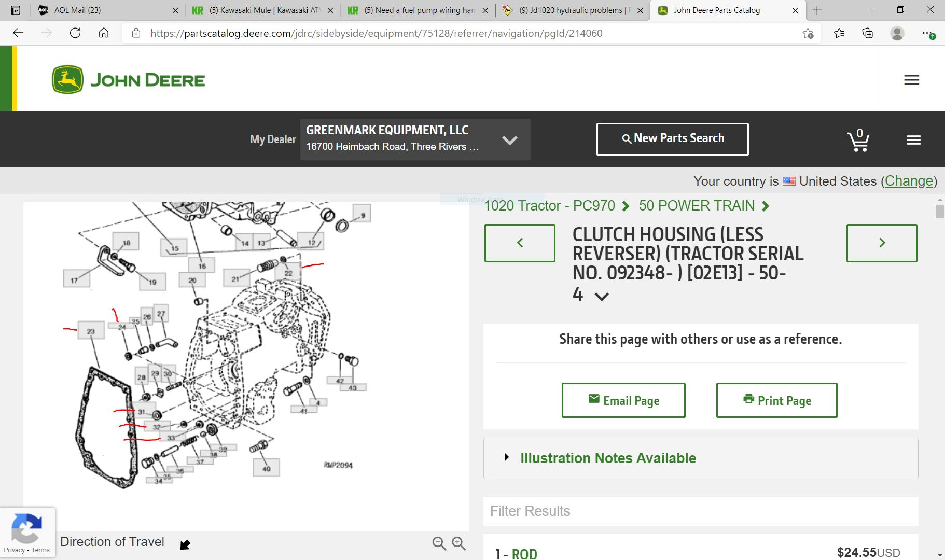
Task: Select callout 22 in diagram
Action: point(288,272)
